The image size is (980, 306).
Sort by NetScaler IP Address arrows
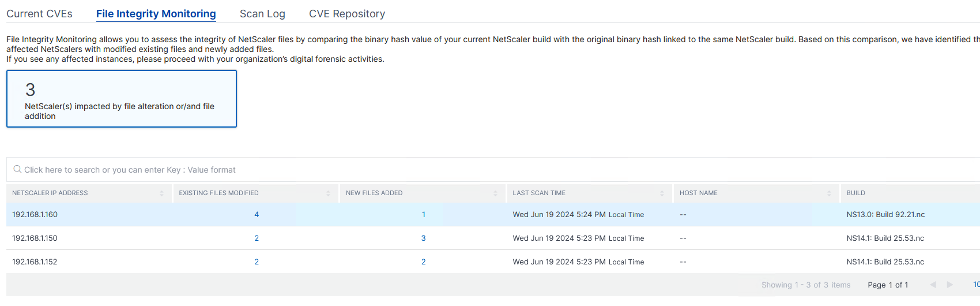[161, 193]
